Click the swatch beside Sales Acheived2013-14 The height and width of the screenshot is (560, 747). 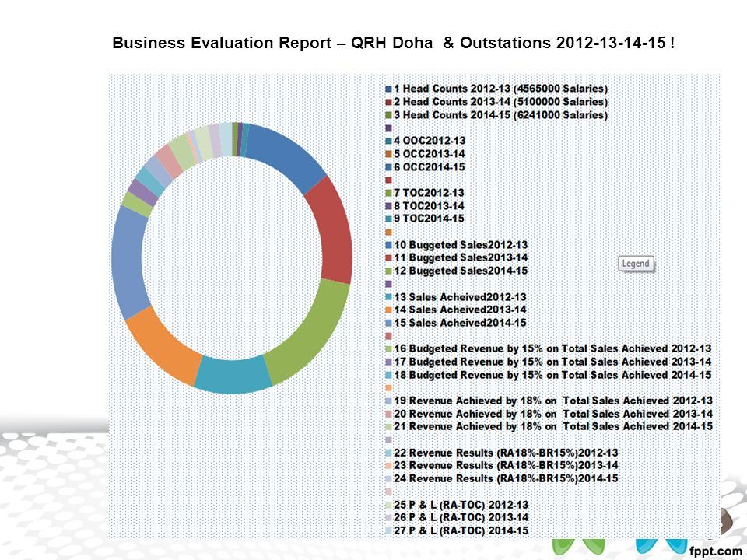point(388,310)
